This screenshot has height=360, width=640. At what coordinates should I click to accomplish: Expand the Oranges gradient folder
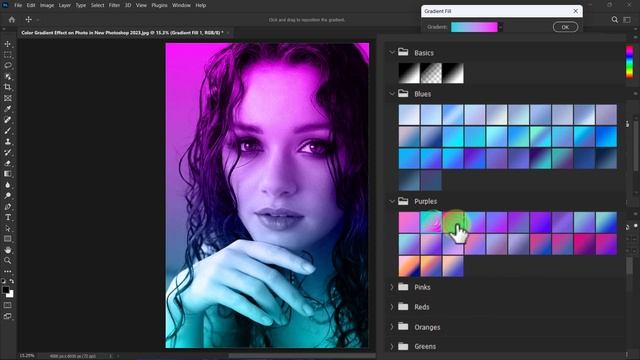(x=392, y=327)
